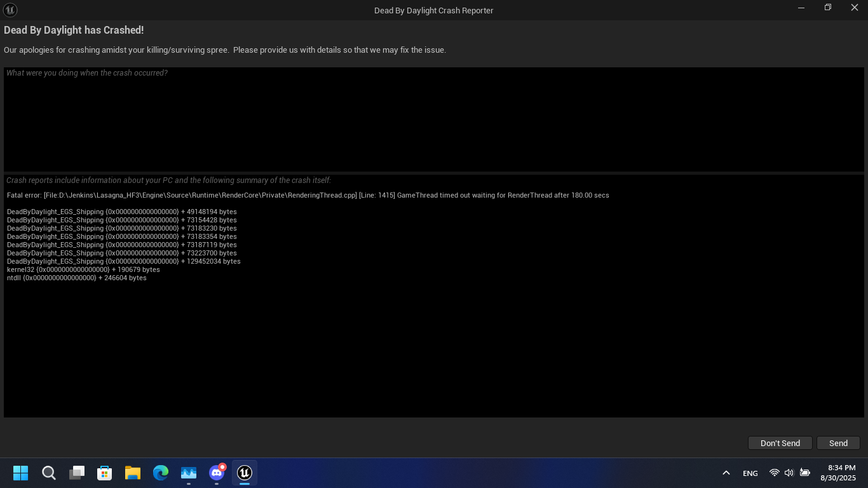Click the + 49148194 bytes stack line
868x488 pixels.
coord(121,212)
